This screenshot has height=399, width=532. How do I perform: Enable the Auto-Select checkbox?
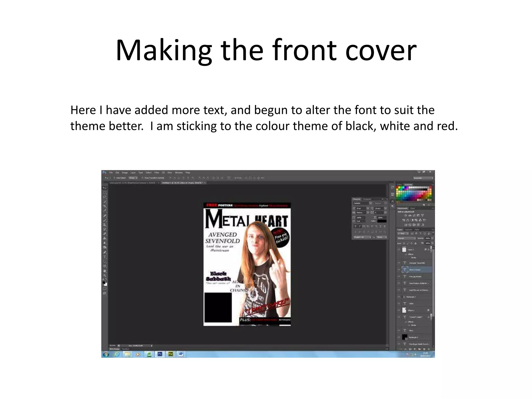point(115,178)
